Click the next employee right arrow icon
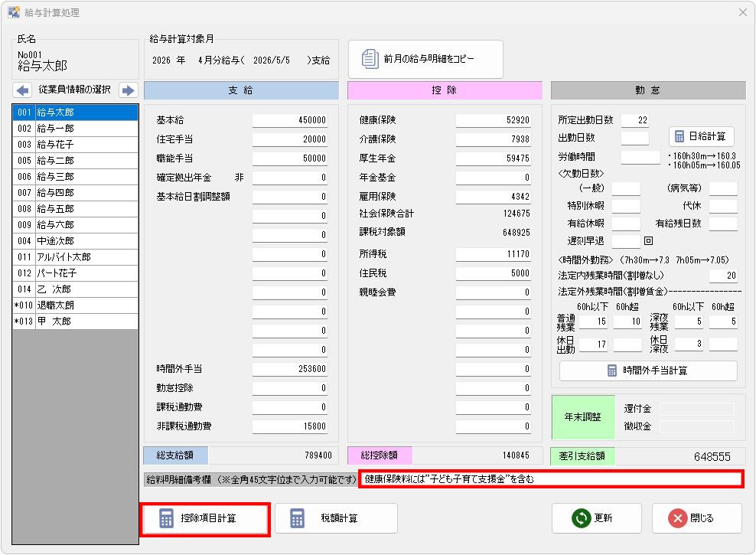Image resolution: width=756 pixels, height=555 pixels. (x=128, y=90)
